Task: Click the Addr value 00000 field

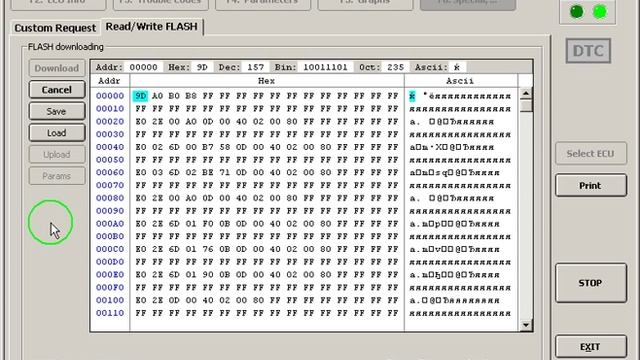Action: click(x=143, y=67)
